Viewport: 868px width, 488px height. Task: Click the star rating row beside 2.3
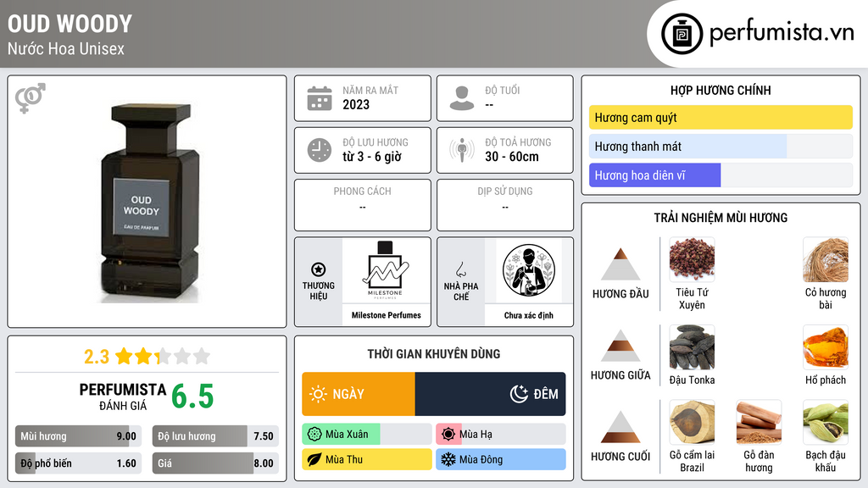pos(163,356)
